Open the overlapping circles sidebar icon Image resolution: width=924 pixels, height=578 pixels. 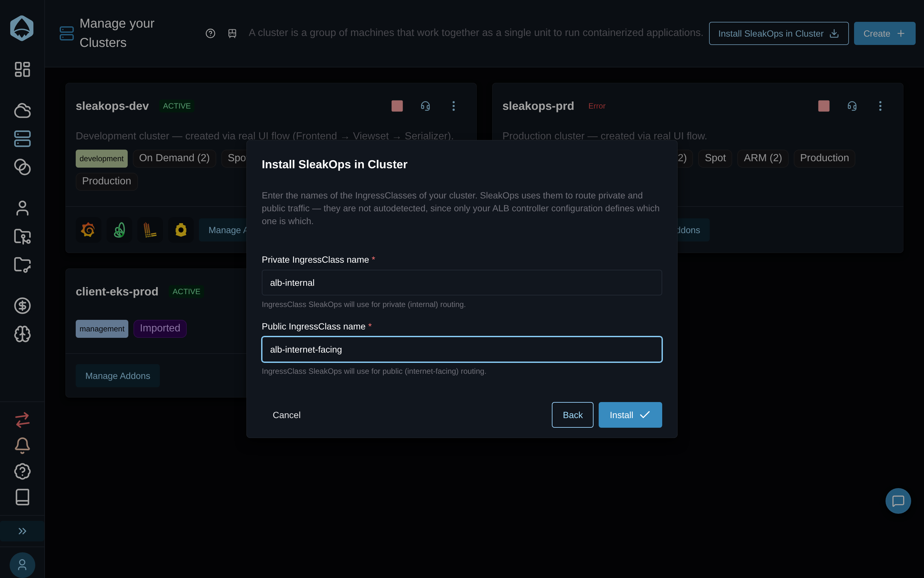point(22,167)
